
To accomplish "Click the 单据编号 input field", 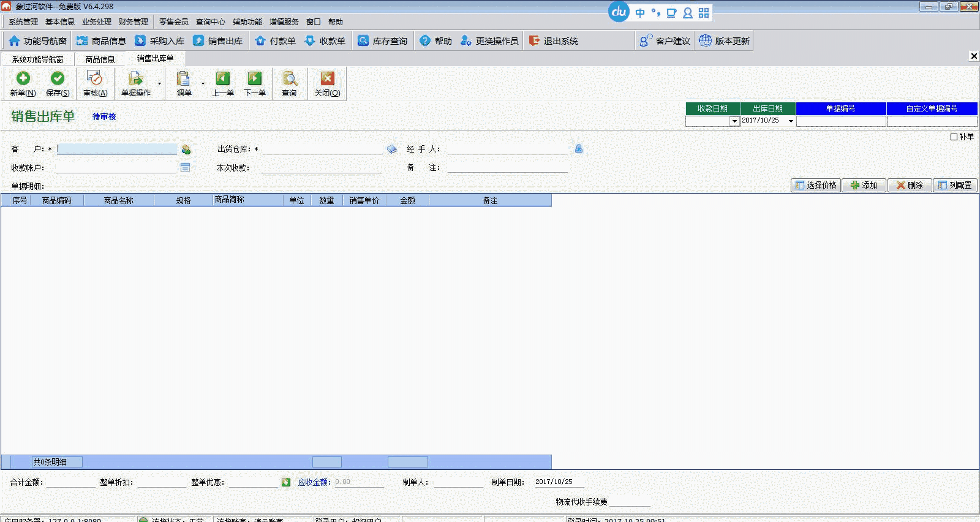I will (841, 121).
